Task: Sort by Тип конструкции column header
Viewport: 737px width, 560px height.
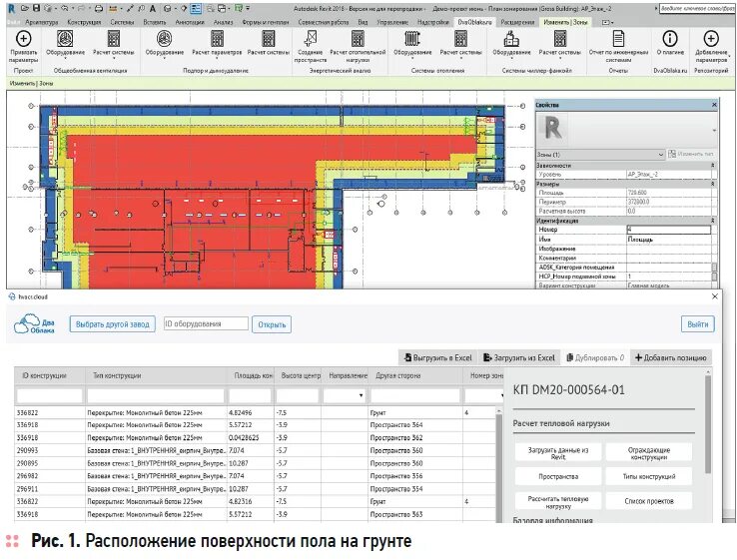Action: pos(117,376)
